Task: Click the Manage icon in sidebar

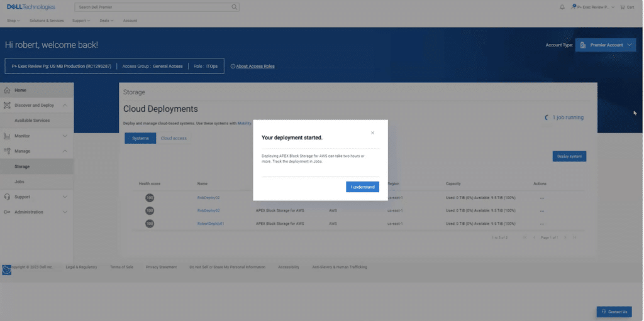Action: click(7, 151)
